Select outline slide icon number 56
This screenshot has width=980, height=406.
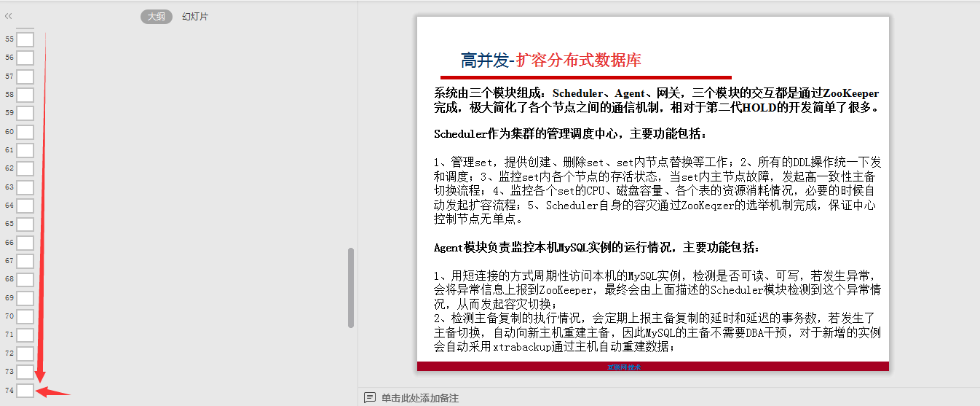[x=25, y=58]
